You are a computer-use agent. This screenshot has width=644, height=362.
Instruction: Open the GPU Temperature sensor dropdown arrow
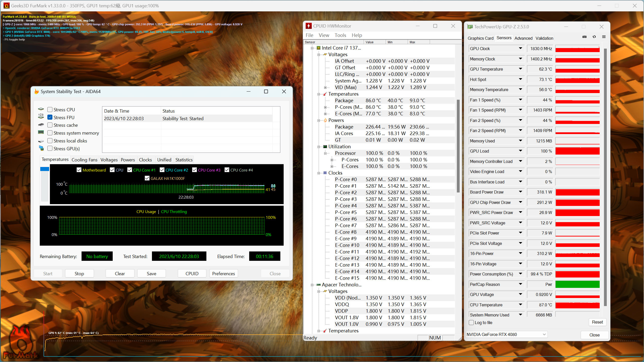(x=520, y=69)
